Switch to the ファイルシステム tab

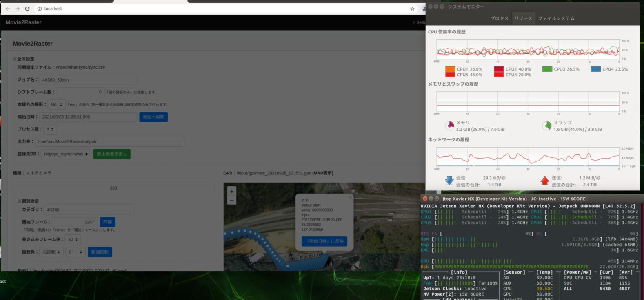(556, 18)
